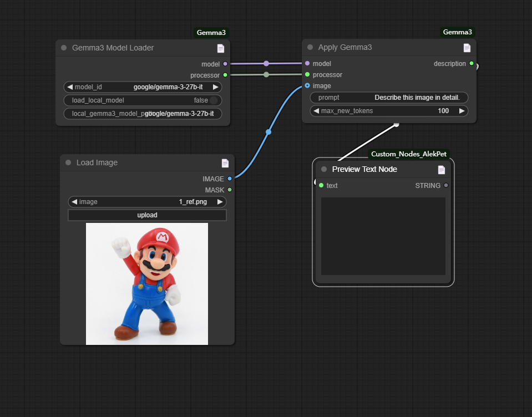Click the document icon on Gemma3 Model Loader
Image resolution: width=532 pixels, height=417 pixels.
pos(221,48)
